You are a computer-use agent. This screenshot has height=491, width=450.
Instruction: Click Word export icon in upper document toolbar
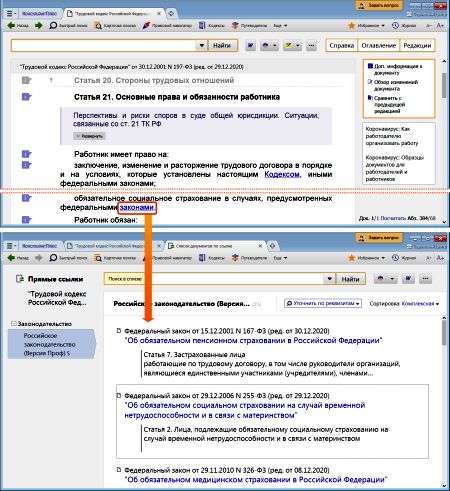click(251, 45)
